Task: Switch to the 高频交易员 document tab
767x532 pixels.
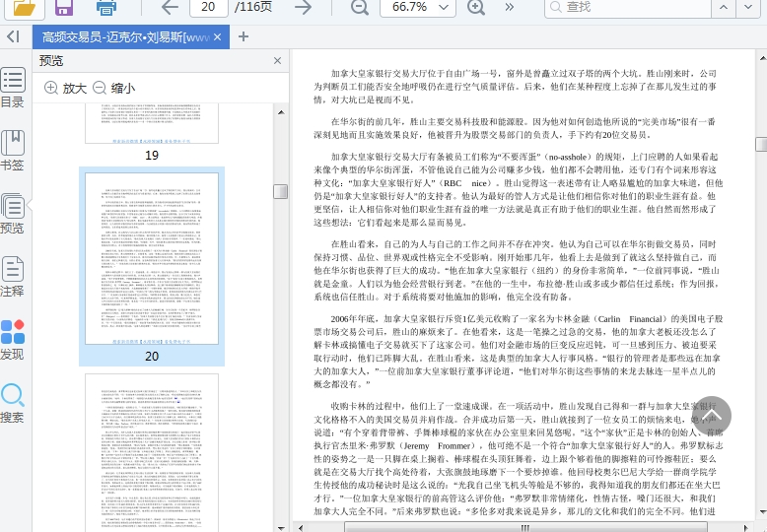Action: coord(123,37)
